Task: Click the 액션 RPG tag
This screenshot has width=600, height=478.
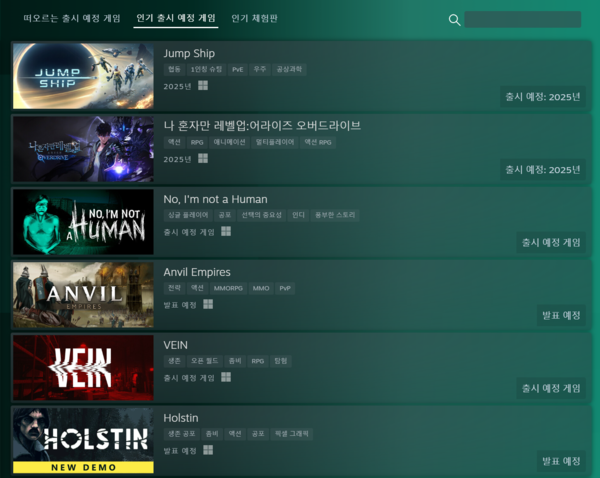Action: 318,142
